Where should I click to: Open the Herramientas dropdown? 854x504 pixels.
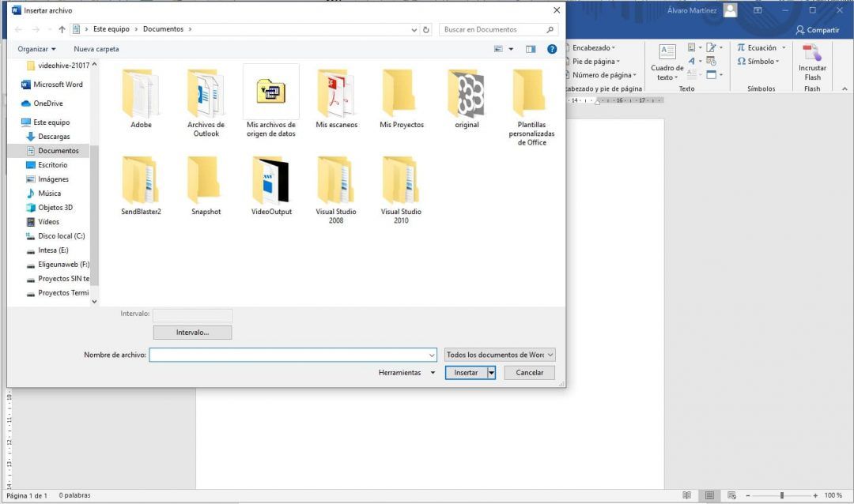(406, 373)
